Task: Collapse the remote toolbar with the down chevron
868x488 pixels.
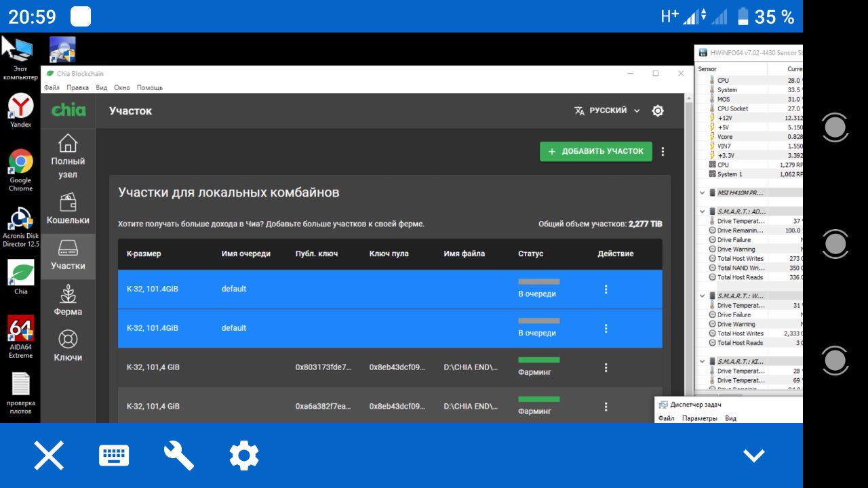Action: coord(754,455)
